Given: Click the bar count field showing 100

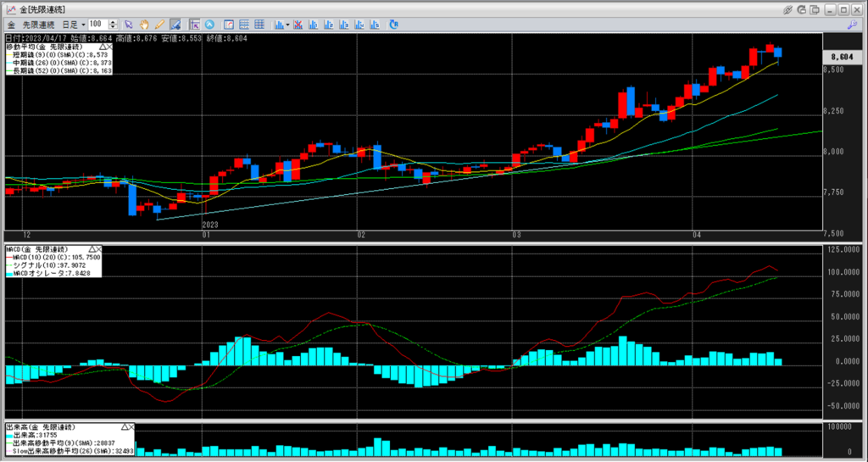Looking at the screenshot, I should click(98, 25).
